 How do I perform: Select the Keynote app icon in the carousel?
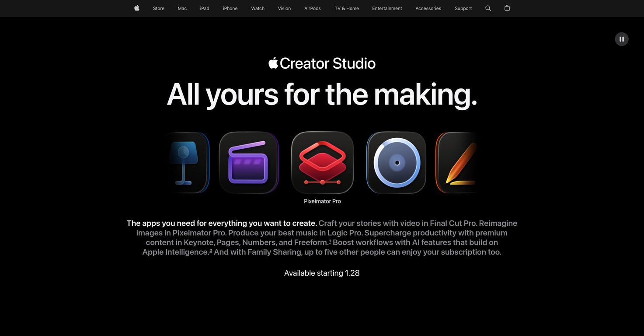click(x=187, y=162)
